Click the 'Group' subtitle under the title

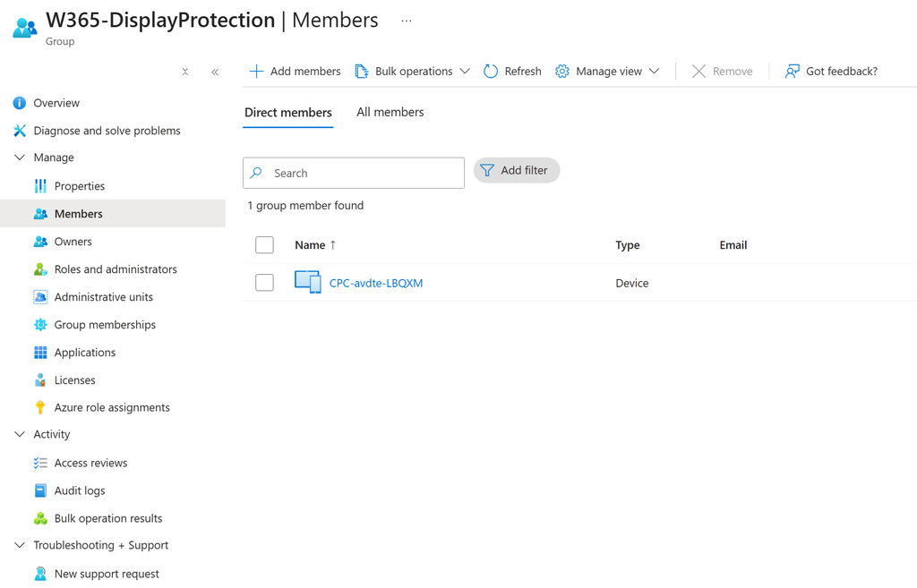(x=60, y=41)
